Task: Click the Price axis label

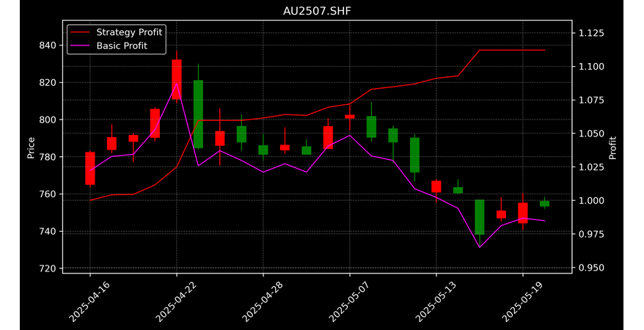Action: click(31, 147)
